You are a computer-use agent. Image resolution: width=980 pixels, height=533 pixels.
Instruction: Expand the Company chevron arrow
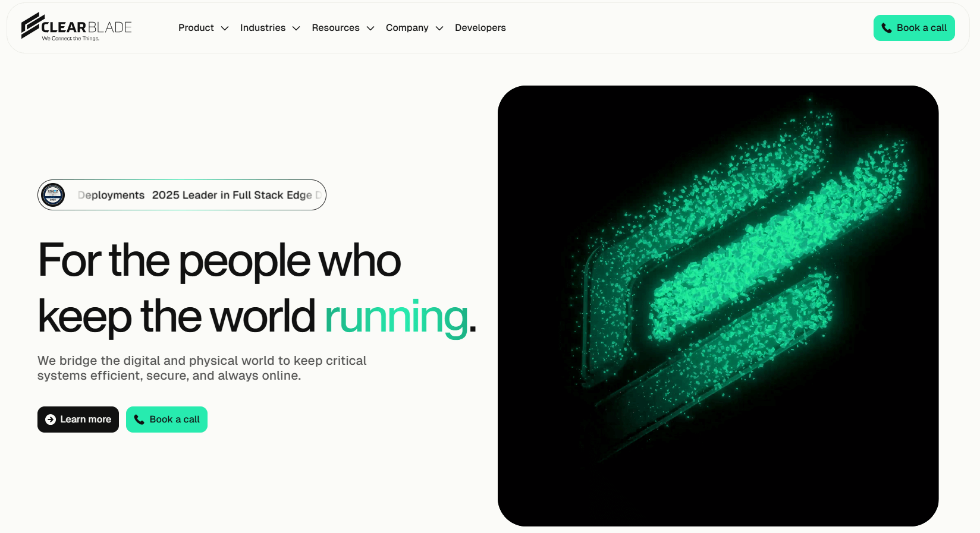coord(439,29)
